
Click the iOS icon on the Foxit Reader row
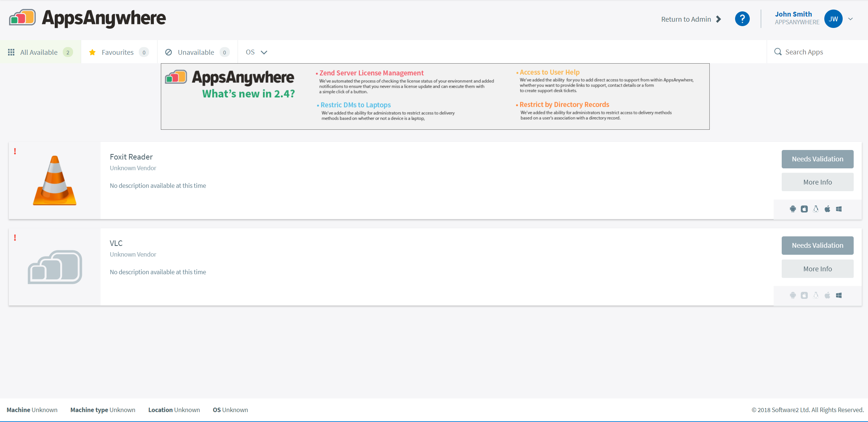point(805,209)
